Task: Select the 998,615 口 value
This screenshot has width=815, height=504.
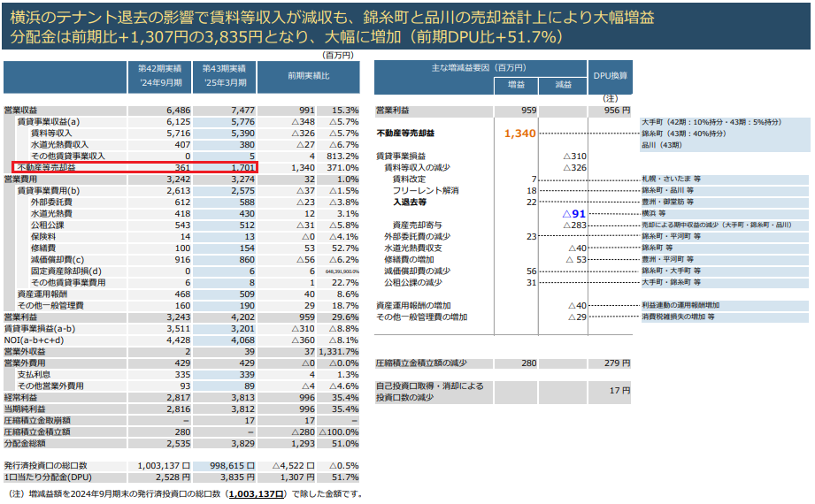Action: click(x=233, y=466)
